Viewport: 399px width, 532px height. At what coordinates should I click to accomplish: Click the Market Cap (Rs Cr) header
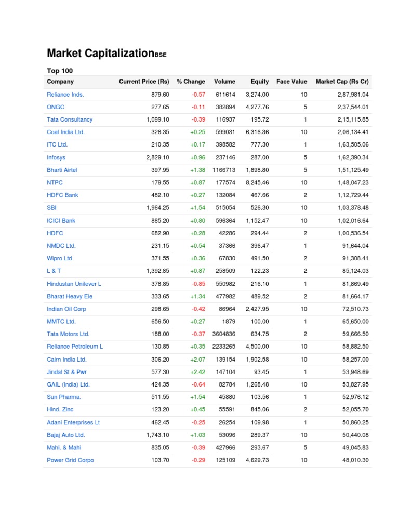click(342, 82)
